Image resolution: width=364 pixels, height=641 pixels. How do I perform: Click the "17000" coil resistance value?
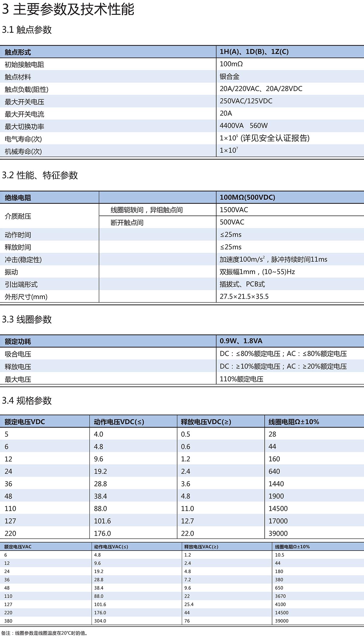pos(278,521)
